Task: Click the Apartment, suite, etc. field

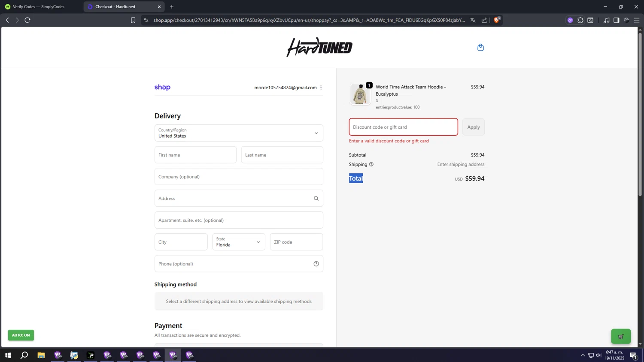Action: click(x=239, y=220)
